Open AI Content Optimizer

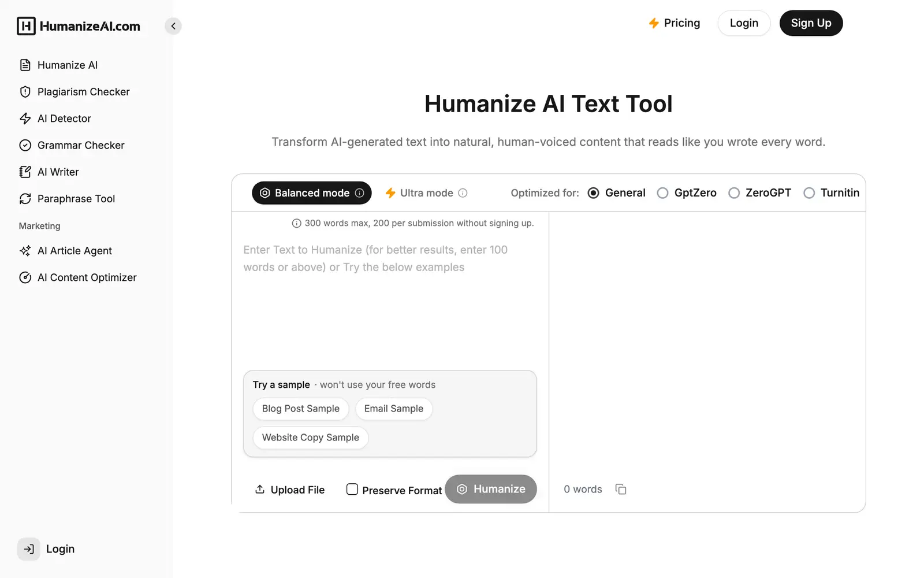[87, 277]
